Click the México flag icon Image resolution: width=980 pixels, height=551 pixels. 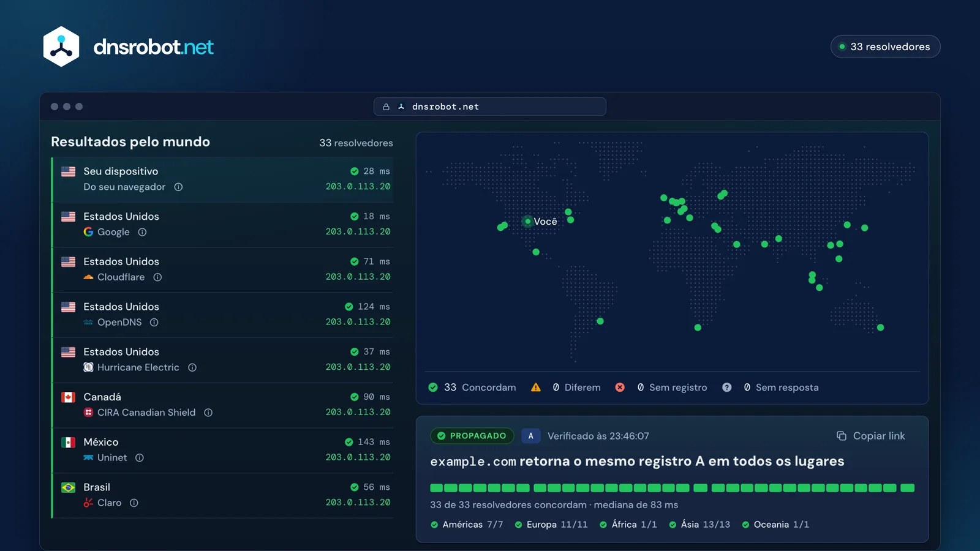(x=69, y=442)
